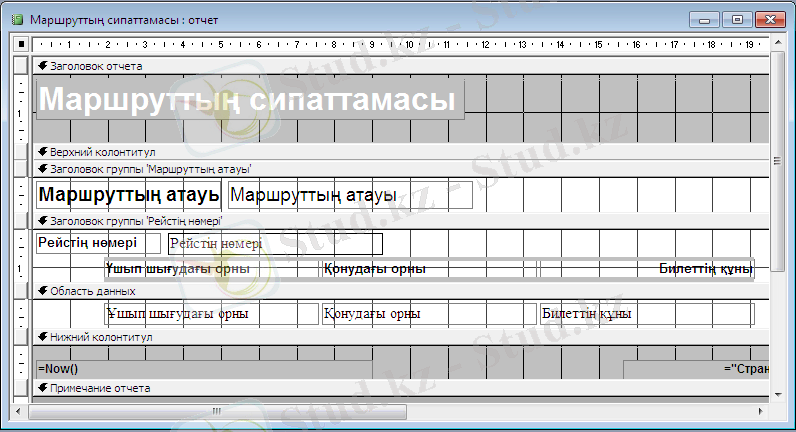Select the 'Верхний колонтитул' section bar
The image size is (796, 432).
(x=401, y=152)
